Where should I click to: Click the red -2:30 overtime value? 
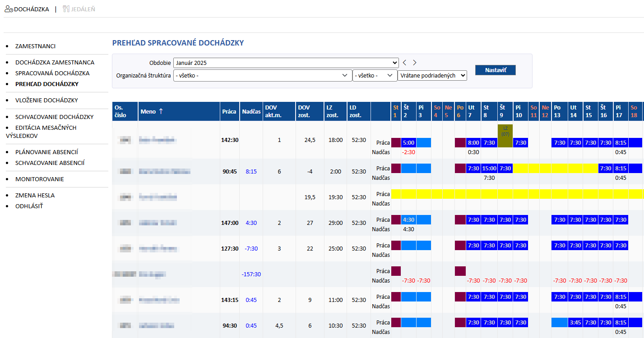click(408, 152)
